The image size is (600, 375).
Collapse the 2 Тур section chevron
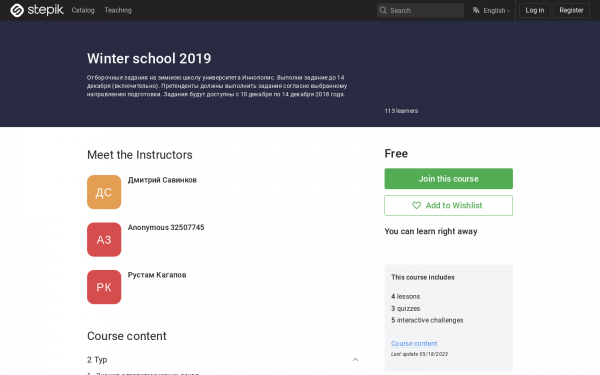pyautogui.click(x=355, y=360)
